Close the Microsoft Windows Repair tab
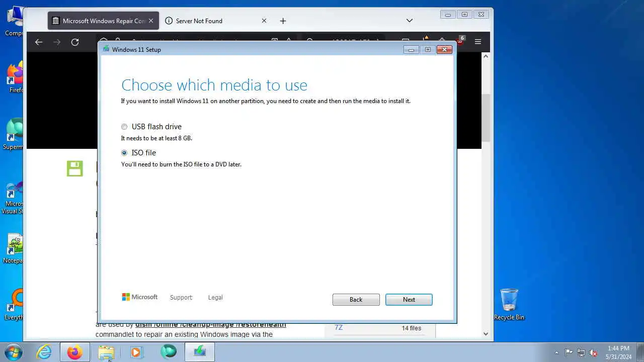Screen dimensions: 644x362 pyautogui.click(x=150, y=21)
